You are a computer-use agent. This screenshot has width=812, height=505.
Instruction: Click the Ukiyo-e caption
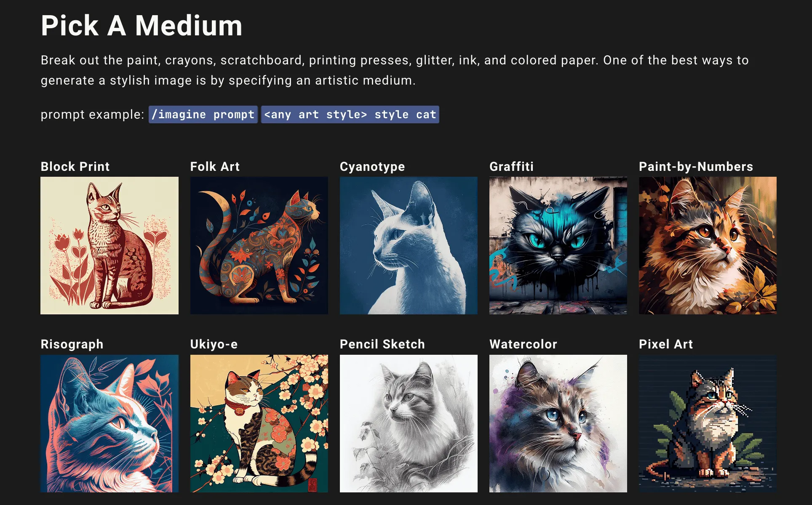214,344
